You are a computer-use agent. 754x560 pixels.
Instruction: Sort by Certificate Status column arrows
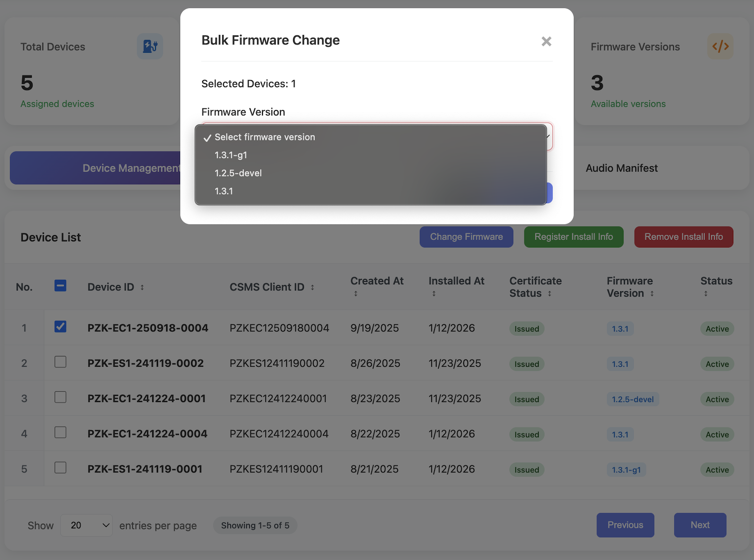coord(549,294)
